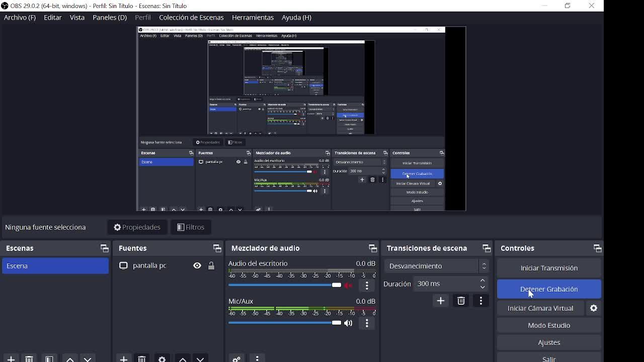The height and width of the screenshot is (362, 644).
Task: Click the Detener Grabación button
Action: 549,289
